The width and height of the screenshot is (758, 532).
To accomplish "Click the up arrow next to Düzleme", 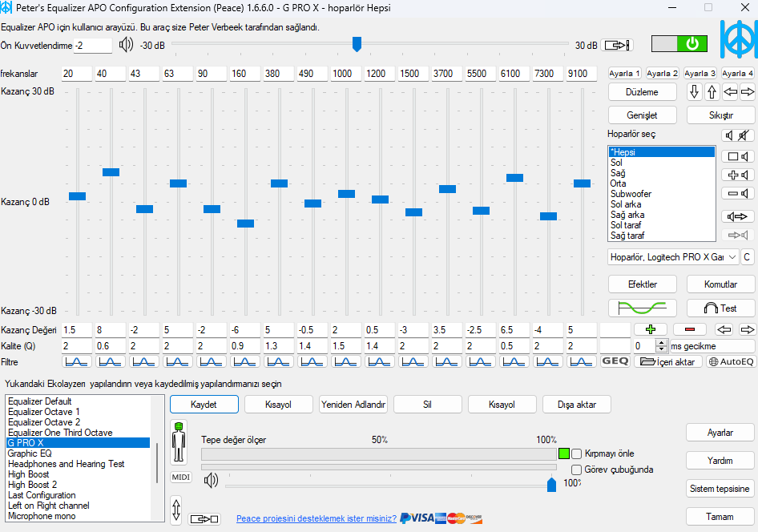I will (712, 92).
